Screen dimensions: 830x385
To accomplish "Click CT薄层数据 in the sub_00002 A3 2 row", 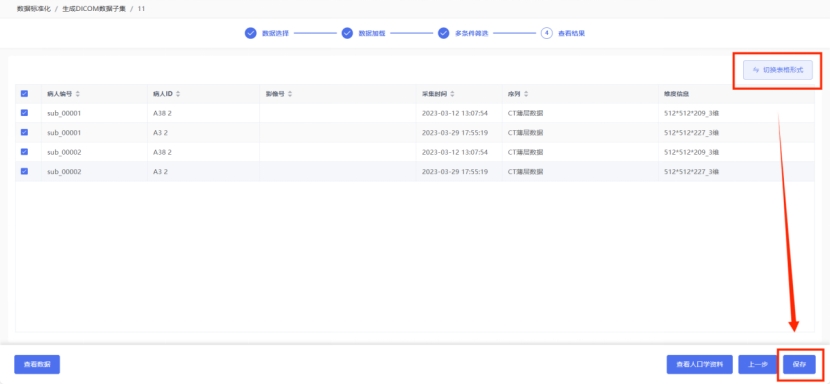I will (525, 172).
